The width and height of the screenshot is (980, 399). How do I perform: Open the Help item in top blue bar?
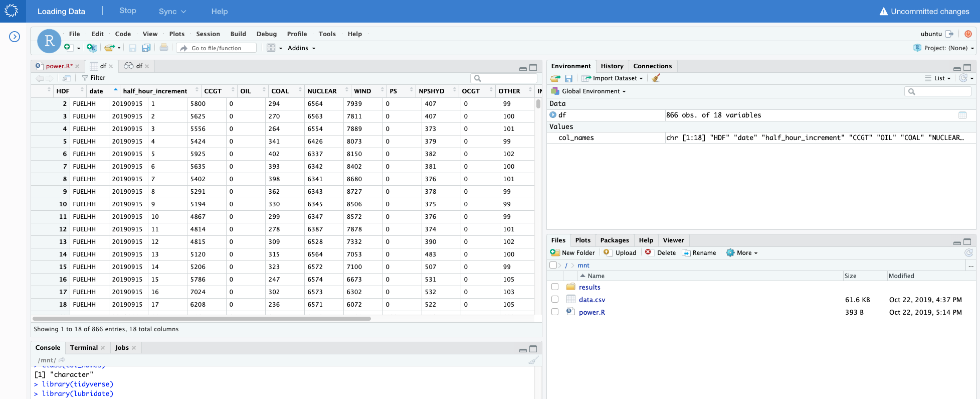tap(220, 11)
